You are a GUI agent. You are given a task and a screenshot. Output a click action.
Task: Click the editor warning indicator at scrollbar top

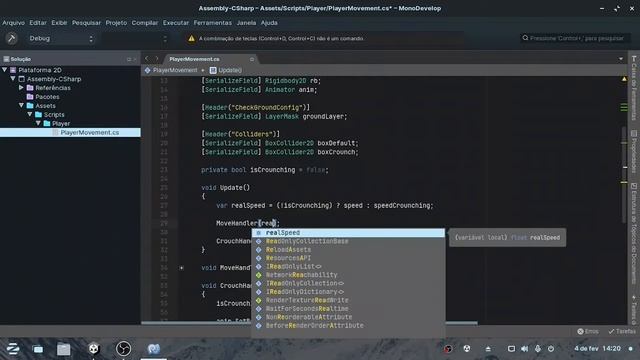click(624, 79)
